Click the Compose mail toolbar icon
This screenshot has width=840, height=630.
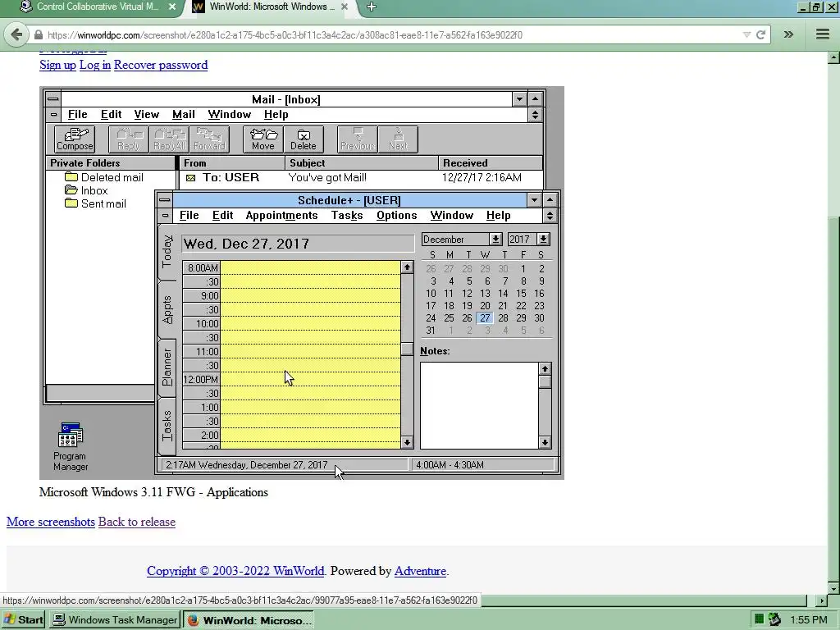coord(75,139)
